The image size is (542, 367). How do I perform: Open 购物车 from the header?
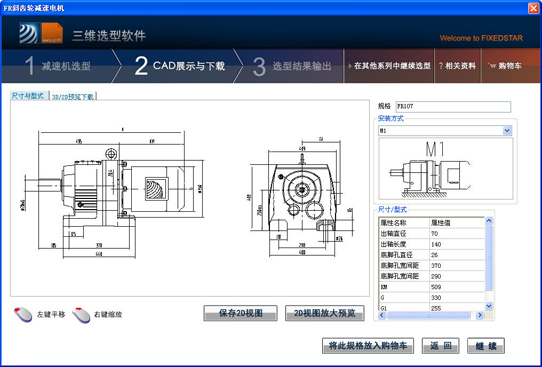click(505, 66)
